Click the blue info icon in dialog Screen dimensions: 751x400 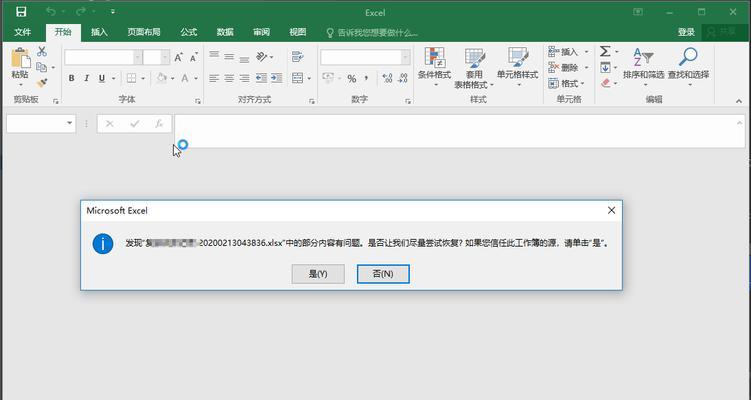[103, 244]
